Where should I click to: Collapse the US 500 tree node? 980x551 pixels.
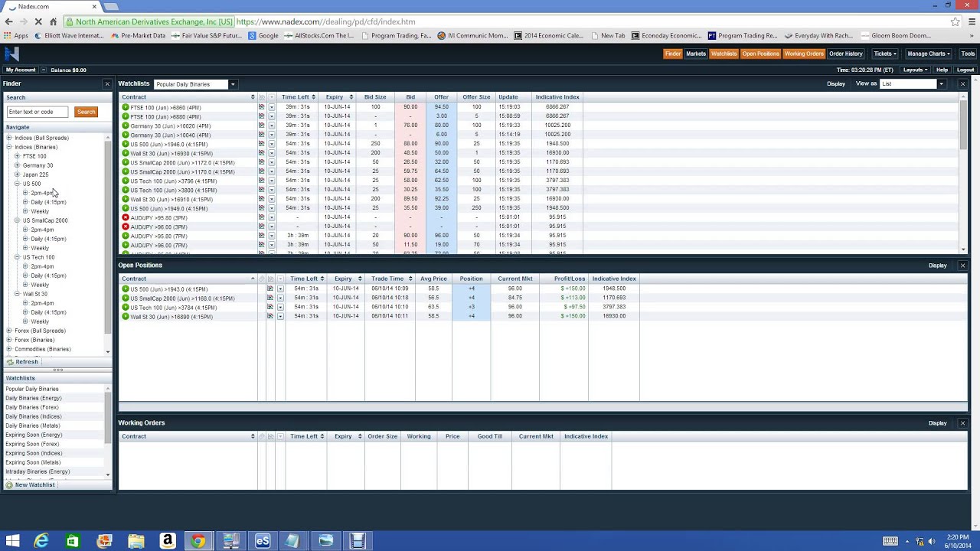click(17, 184)
